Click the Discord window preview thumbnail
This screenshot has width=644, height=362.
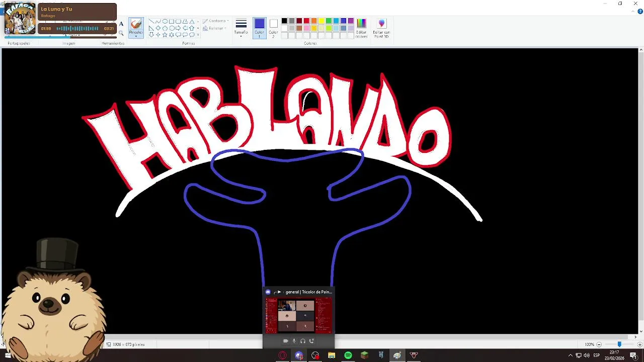[x=299, y=315]
